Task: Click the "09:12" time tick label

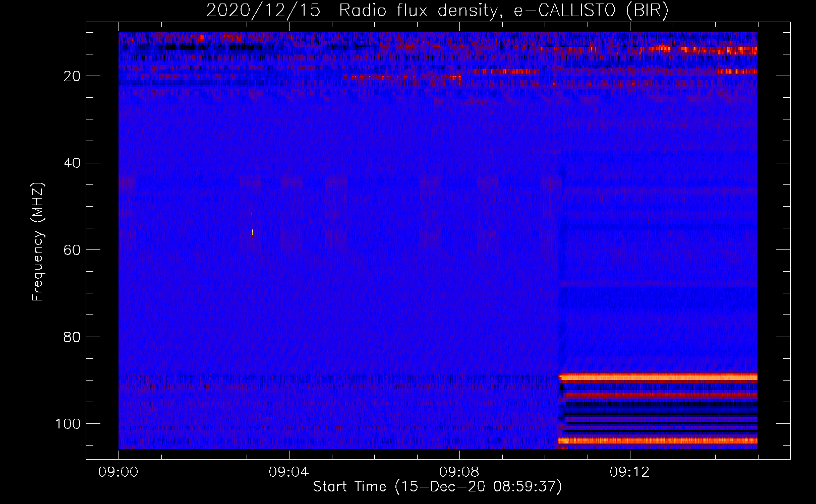Action: pos(630,472)
